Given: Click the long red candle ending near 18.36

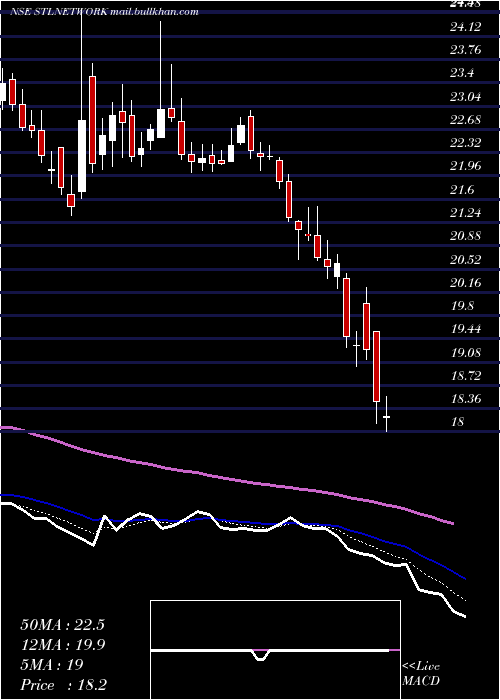Looking at the screenshot, I should point(376,367).
